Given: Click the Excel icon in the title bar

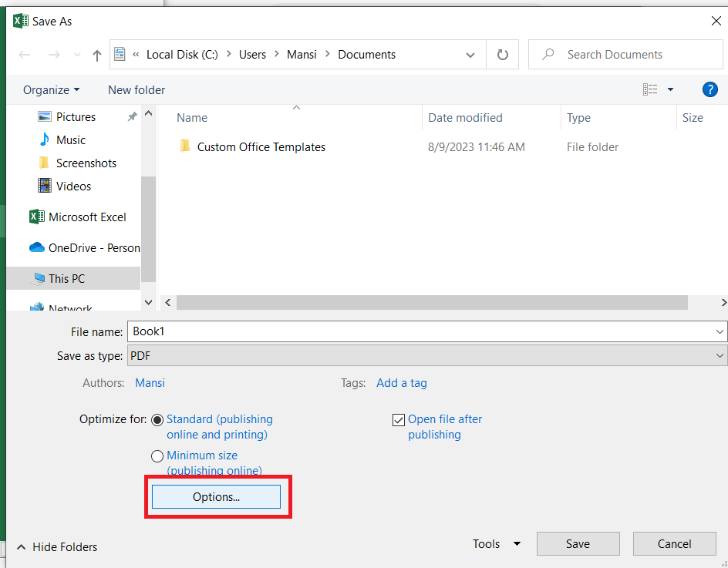Looking at the screenshot, I should [x=20, y=21].
